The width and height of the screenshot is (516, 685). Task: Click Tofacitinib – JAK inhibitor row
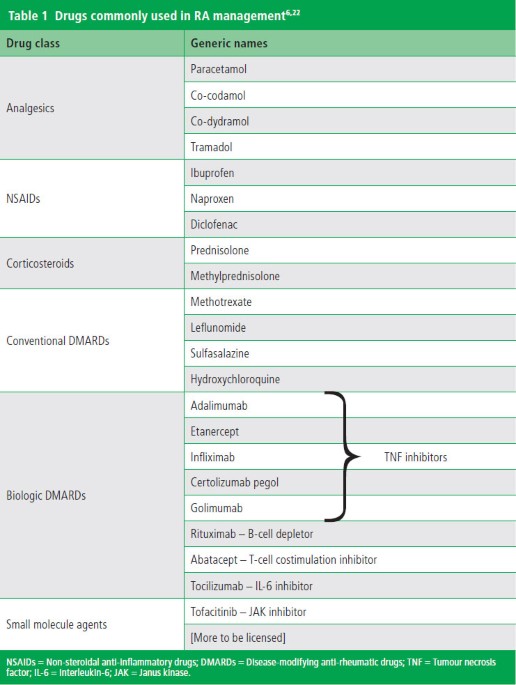tap(350, 612)
